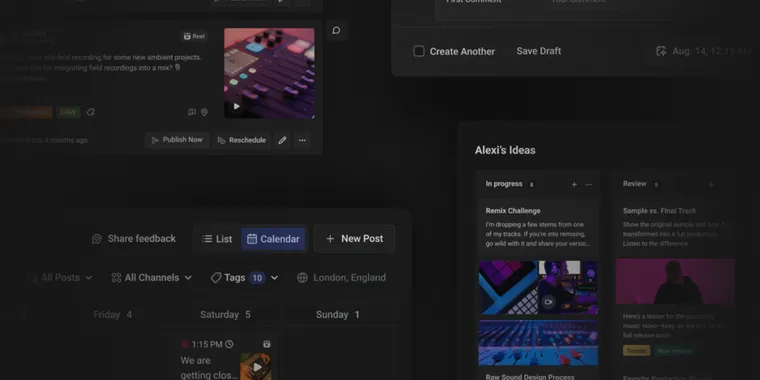Add idea to Review column

click(x=712, y=185)
